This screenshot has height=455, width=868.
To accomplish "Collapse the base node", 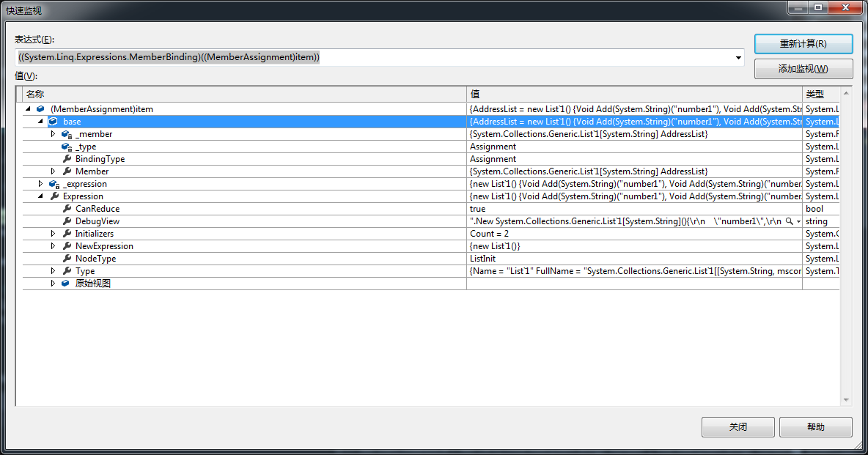I will 41,122.
